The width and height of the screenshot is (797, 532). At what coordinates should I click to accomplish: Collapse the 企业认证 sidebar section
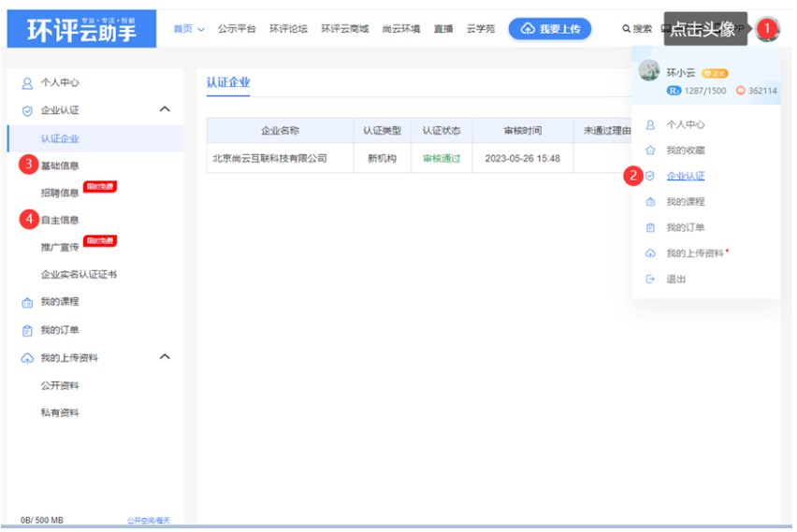click(166, 110)
